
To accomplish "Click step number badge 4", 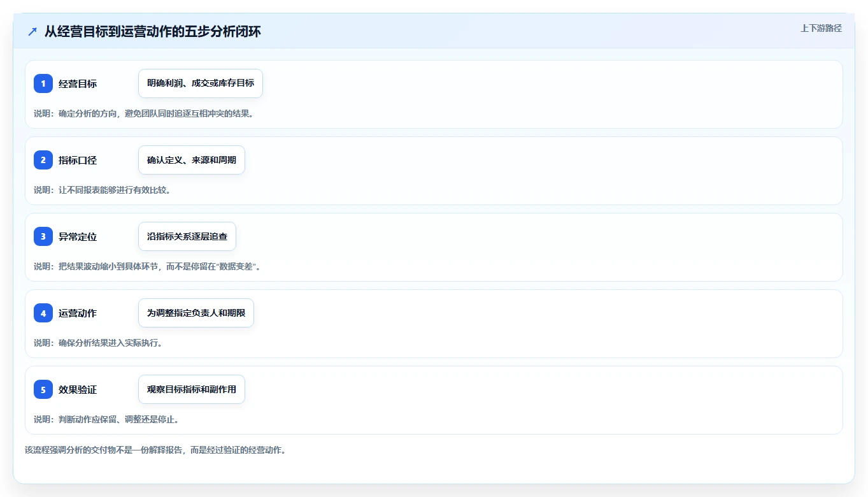I will [43, 313].
